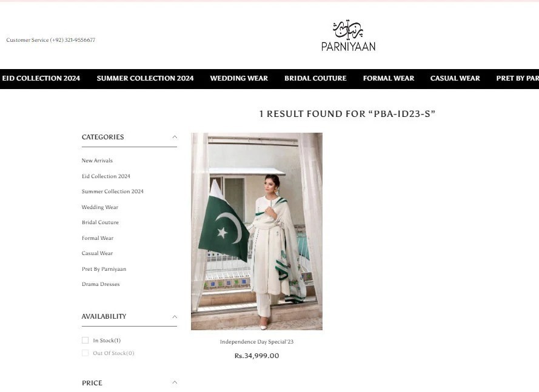Screen dimensions: 539x392
Task: Click Independence Day Special'23 product title
Action: tap(257, 342)
